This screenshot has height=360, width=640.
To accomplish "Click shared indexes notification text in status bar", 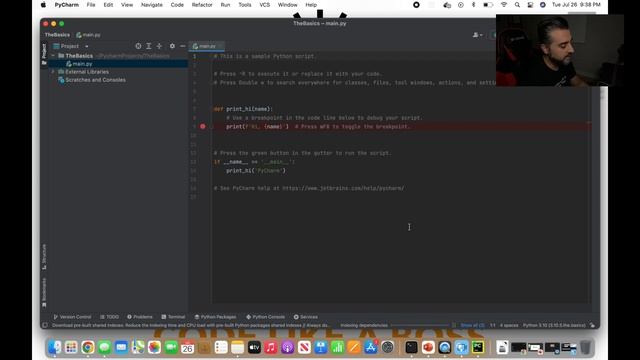I will (x=191, y=325).
